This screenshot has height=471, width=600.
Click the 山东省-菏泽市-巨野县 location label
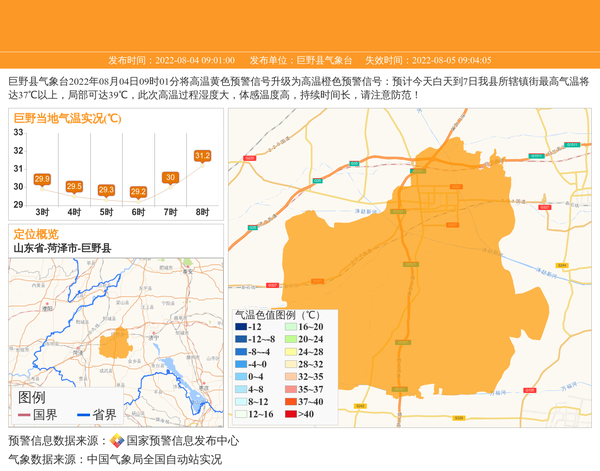(x=62, y=248)
